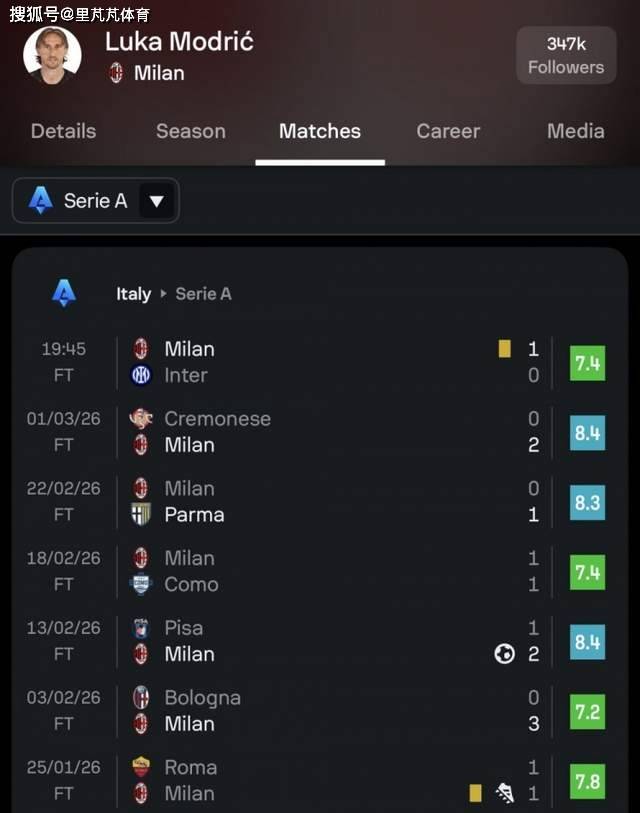Click the Inter club crest
Viewport: 640px width, 813px height.
[141, 375]
